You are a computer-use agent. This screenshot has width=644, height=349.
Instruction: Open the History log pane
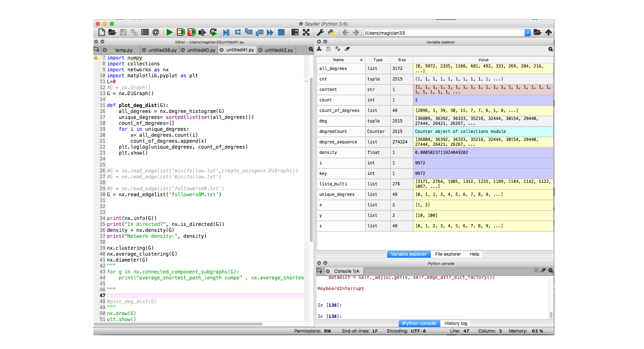click(x=455, y=323)
